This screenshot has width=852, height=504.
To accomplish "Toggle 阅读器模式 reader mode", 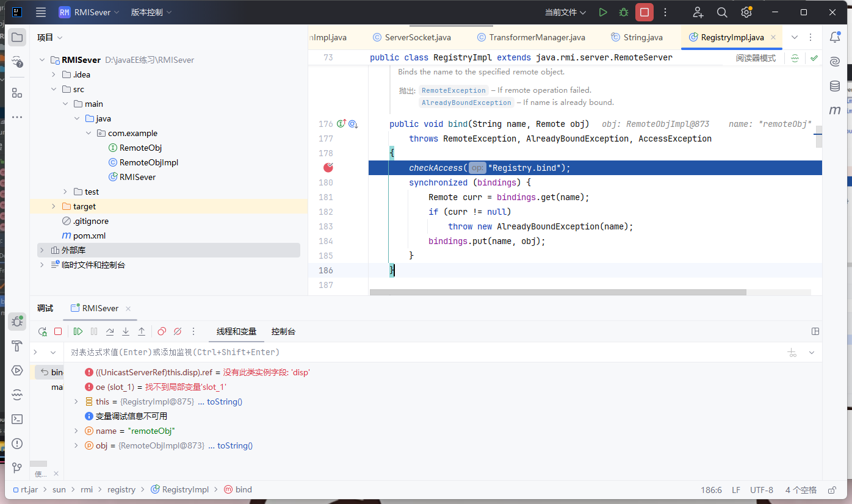I will pos(756,58).
